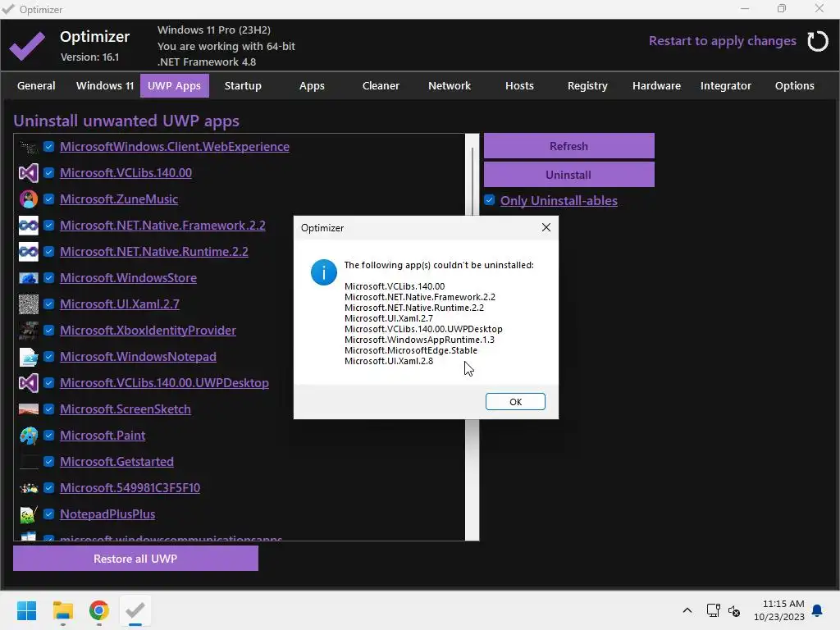The width and height of the screenshot is (840, 630).
Task: Click the Optimizer taskbar icon
Action: pyautogui.click(x=135, y=610)
